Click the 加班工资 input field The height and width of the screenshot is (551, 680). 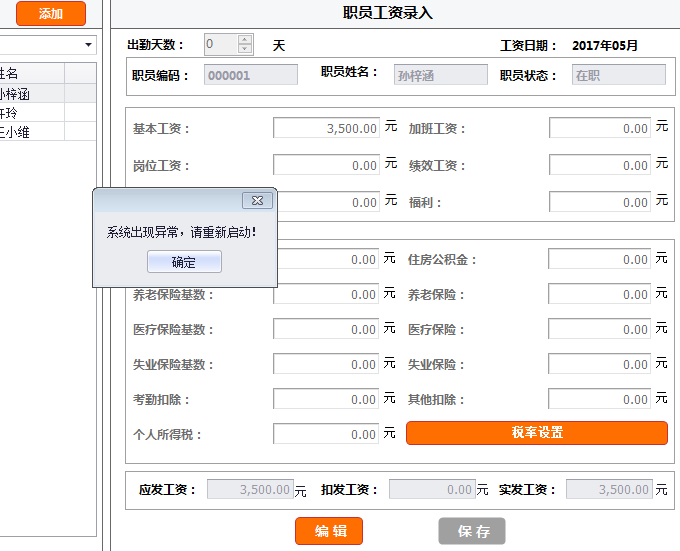pos(601,128)
